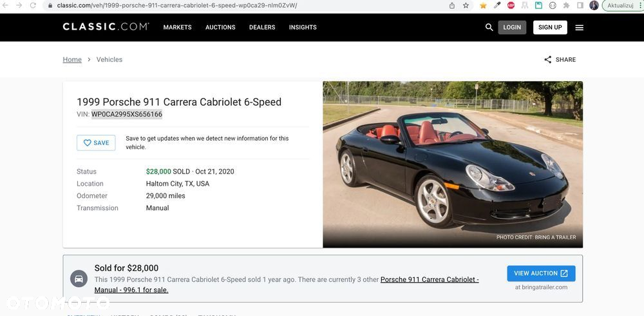Open the black Porsche cabriolet photo
The width and height of the screenshot is (644, 316).
coord(453,164)
